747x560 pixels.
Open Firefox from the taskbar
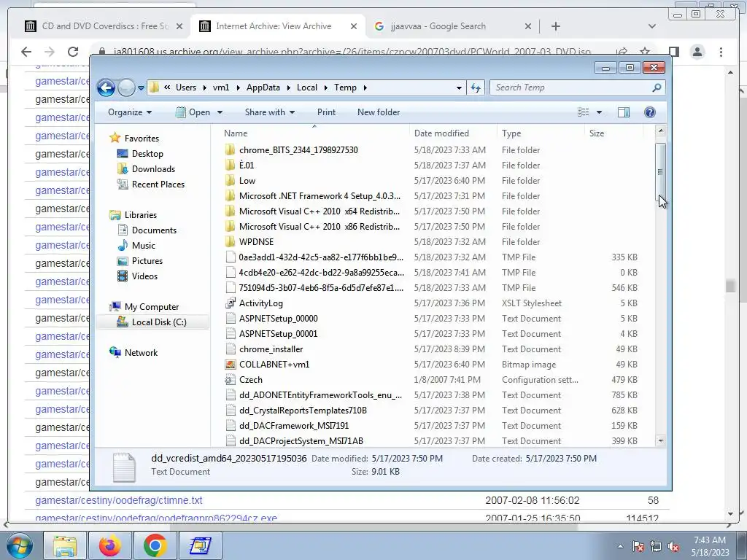[110, 545]
